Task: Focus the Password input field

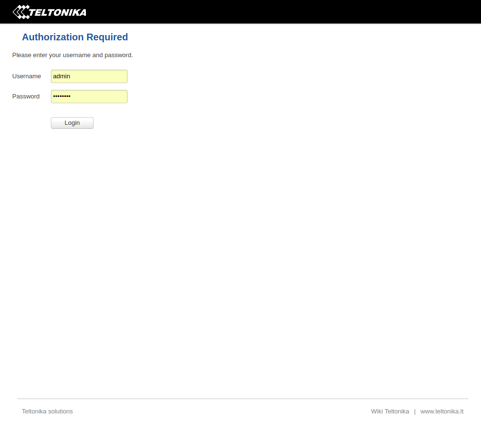Action: pos(89,97)
